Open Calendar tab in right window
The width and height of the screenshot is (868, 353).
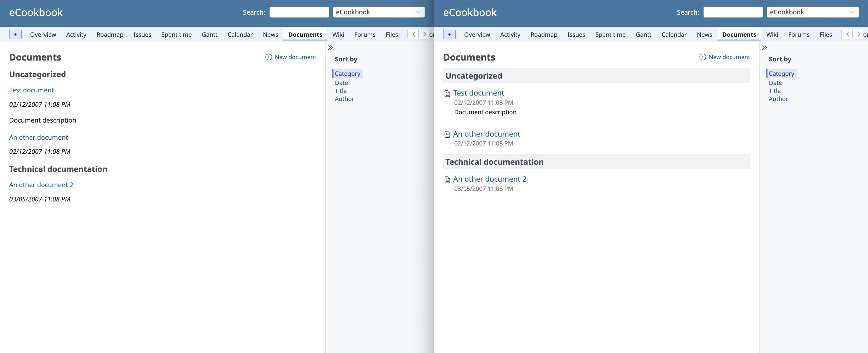(674, 34)
